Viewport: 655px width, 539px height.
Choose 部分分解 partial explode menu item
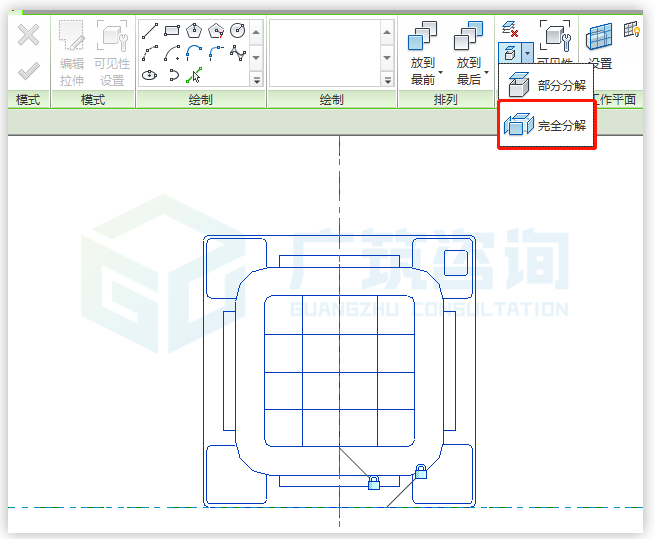(x=546, y=85)
